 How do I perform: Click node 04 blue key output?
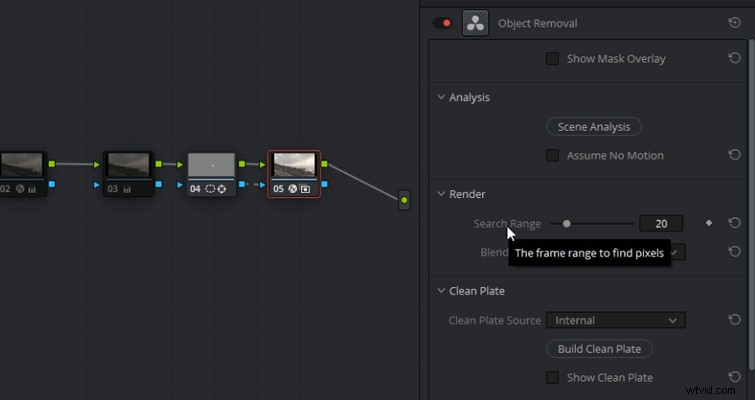[242, 184]
